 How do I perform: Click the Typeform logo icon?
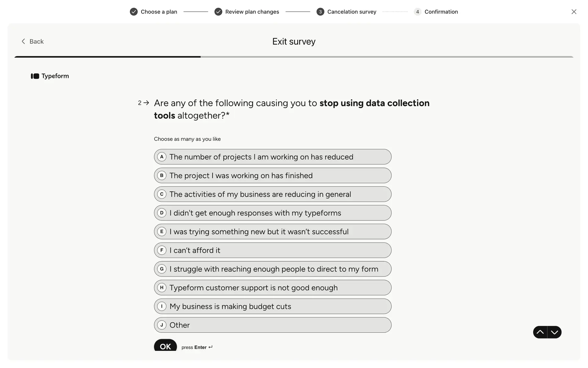[x=35, y=76]
